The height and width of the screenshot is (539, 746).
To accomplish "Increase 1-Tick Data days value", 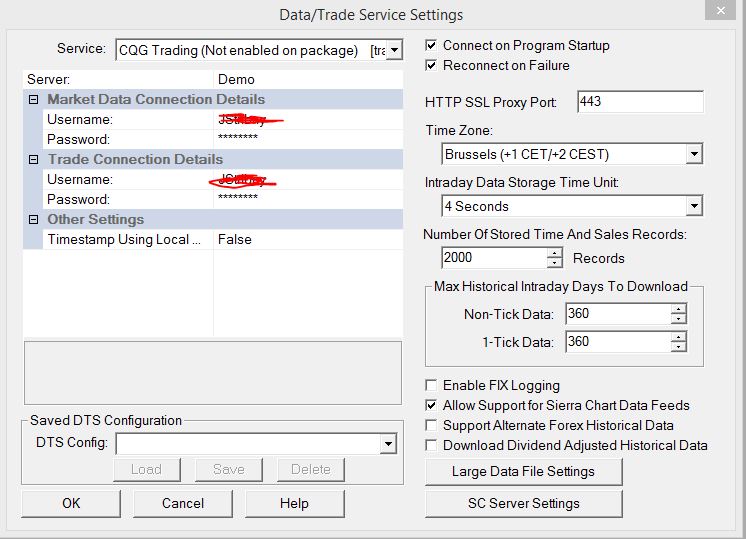I will click(x=678, y=337).
